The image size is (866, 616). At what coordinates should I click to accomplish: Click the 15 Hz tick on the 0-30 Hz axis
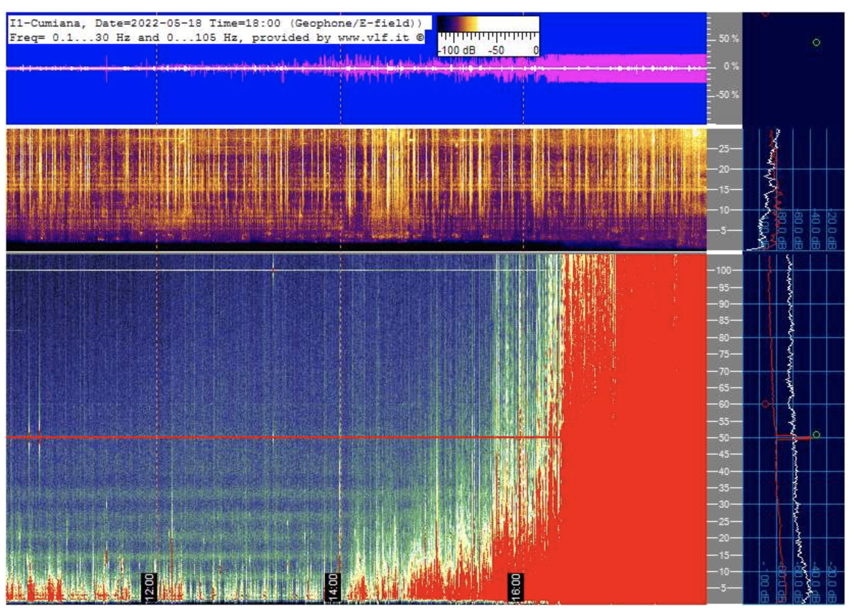[724, 189]
